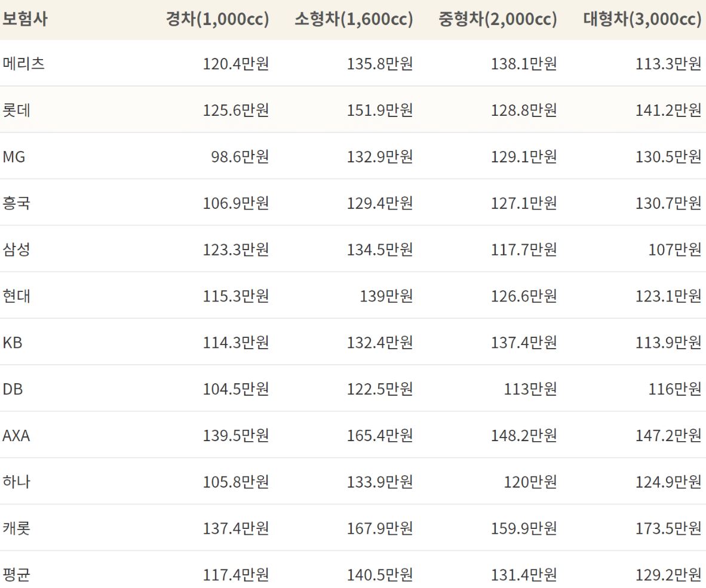This screenshot has width=706, height=588.
Task: Click the 147.2만원 cell for AXA
Action: coord(668,436)
